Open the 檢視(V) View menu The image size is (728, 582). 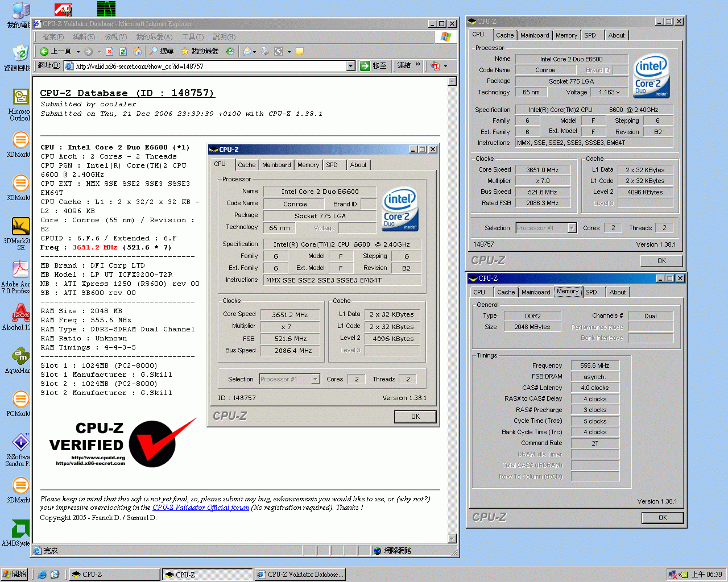(x=115, y=37)
